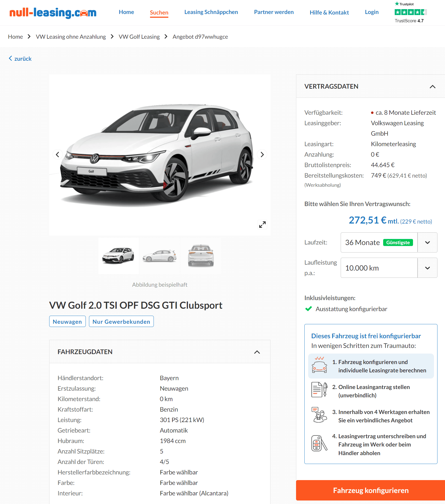Screen dimensions: 445x504
Task: Click 'Abbildung beispielhaft' caption
Action: tap(160, 285)
